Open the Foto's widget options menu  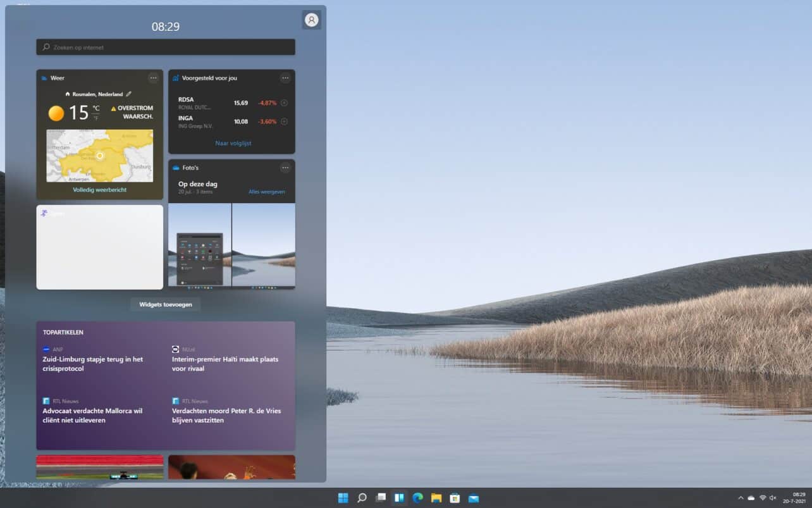coord(285,168)
